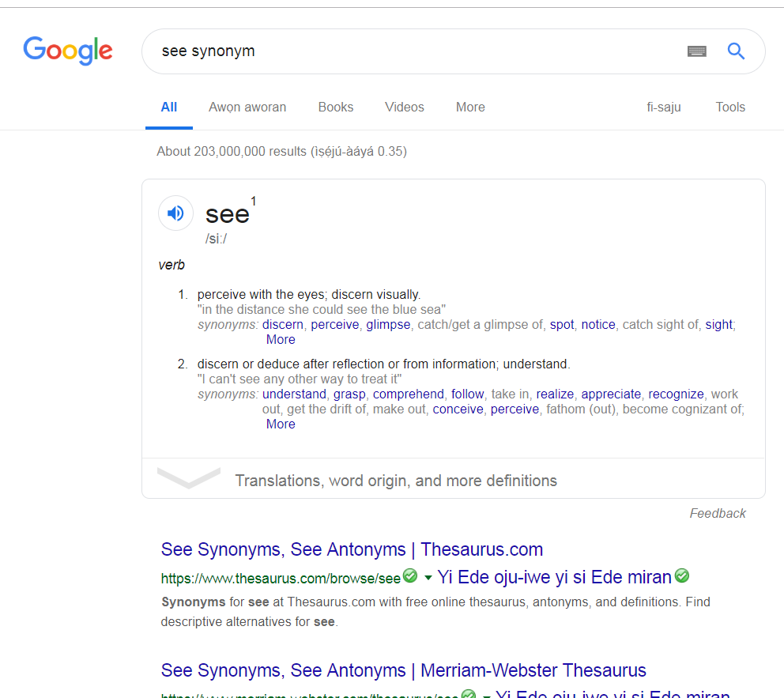Click 'Translations, word origin, and more definitions' text
The image size is (784, 698).
coord(396,481)
